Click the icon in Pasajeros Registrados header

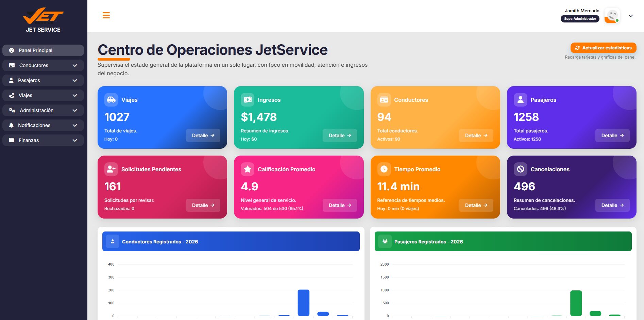click(x=385, y=241)
